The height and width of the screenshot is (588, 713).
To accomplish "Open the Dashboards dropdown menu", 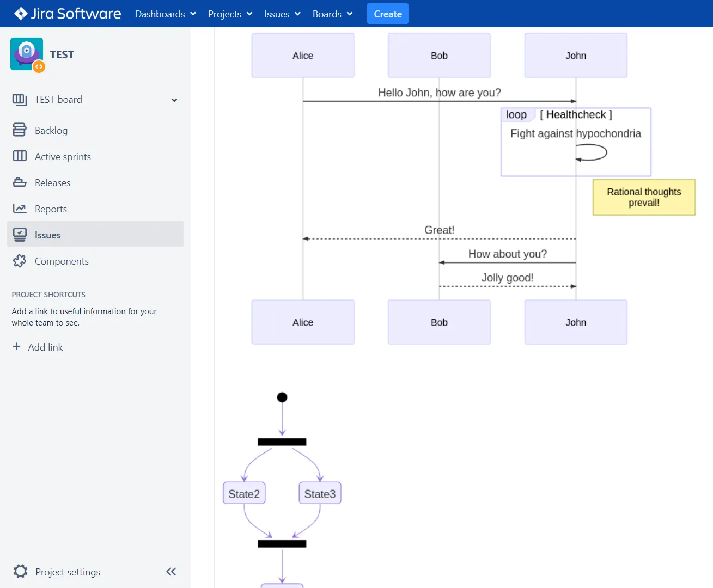I will pyautogui.click(x=166, y=14).
